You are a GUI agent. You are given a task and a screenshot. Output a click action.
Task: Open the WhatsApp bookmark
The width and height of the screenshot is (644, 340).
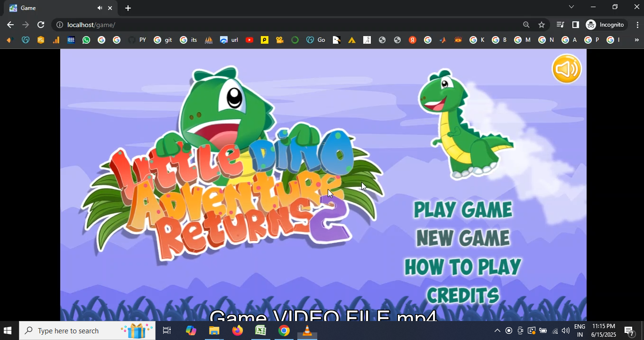pyautogui.click(x=86, y=40)
